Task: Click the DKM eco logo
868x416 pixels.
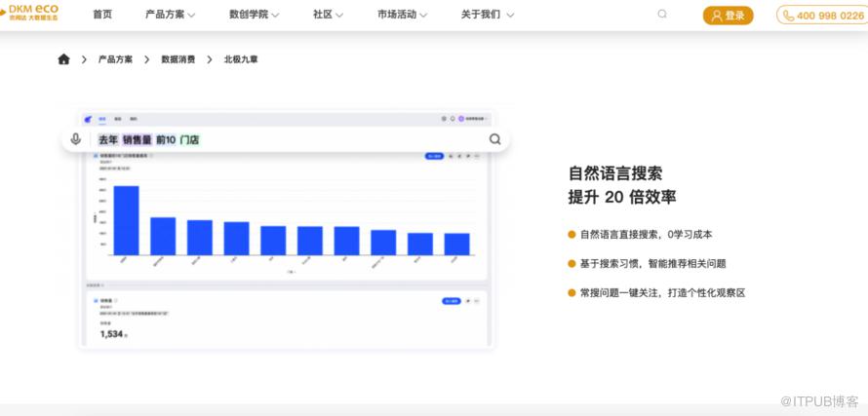Action: (29, 13)
